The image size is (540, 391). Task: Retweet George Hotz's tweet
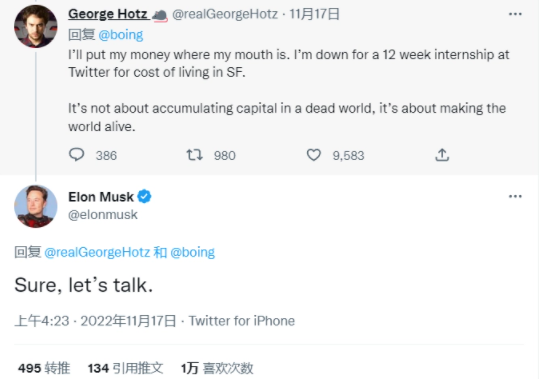click(x=195, y=155)
